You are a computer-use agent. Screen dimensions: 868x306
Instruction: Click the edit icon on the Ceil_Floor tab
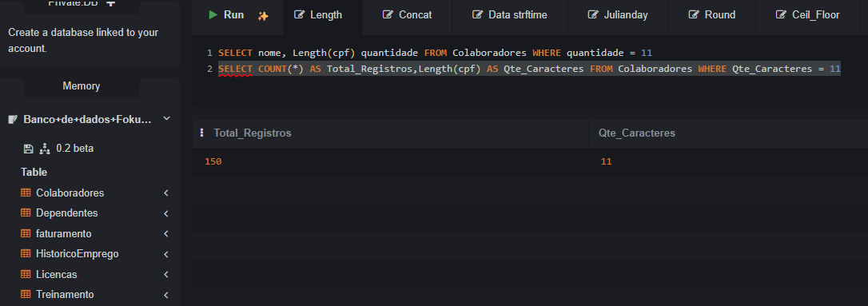(781, 15)
